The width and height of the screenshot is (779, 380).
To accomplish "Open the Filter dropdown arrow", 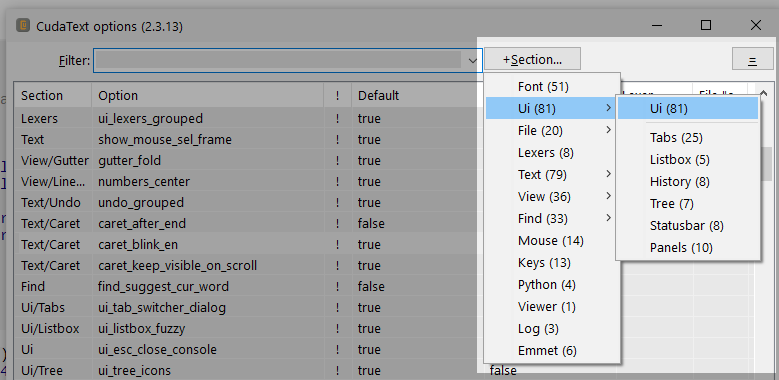I will (472, 61).
